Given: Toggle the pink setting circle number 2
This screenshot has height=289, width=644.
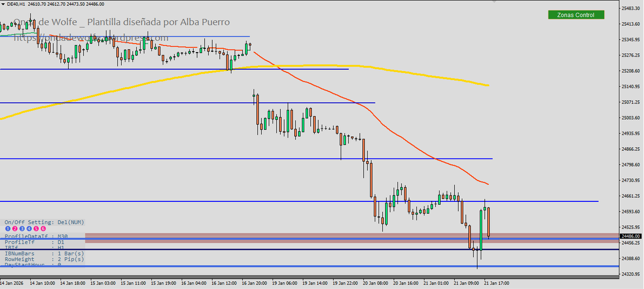Looking at the screenshot, I should click(x=15, y=229).
